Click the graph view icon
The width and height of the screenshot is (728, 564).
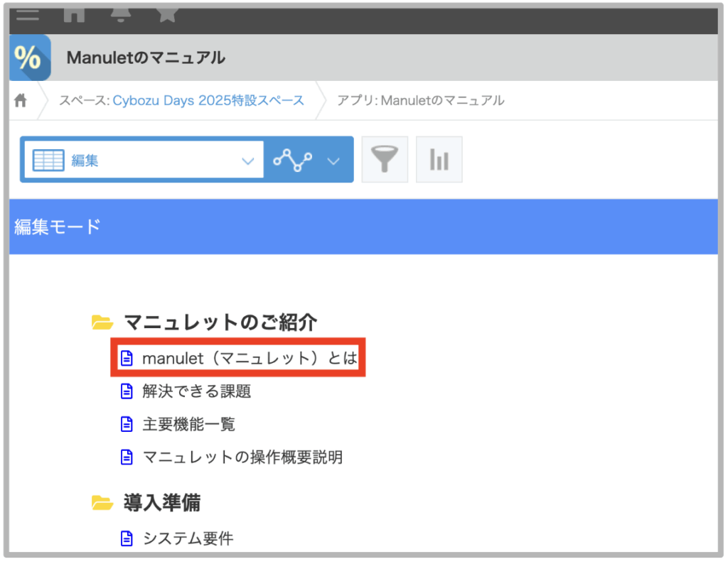[x=293, y=161]
